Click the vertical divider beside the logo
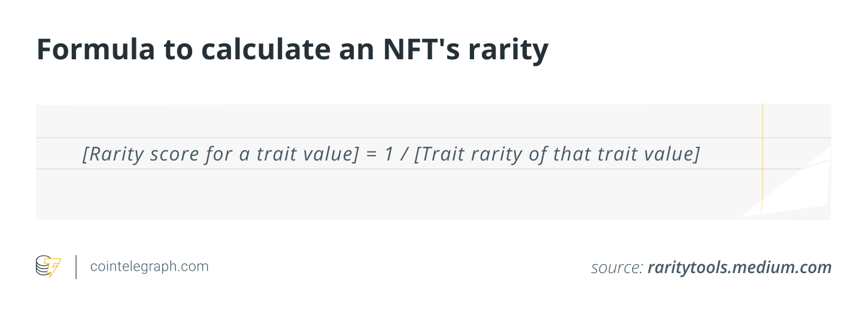The width and height of the screenshot is (868, 315). (x=76, y=267)
